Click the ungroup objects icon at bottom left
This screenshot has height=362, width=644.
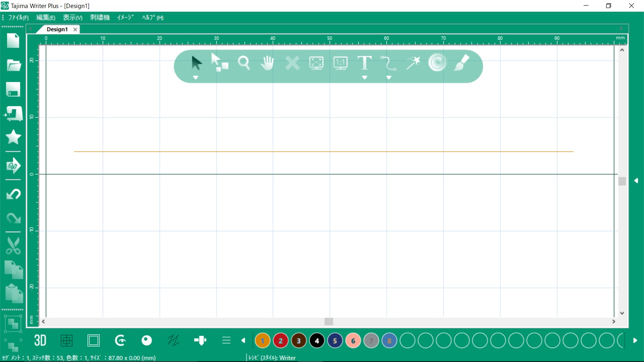(x=13, y=345)
